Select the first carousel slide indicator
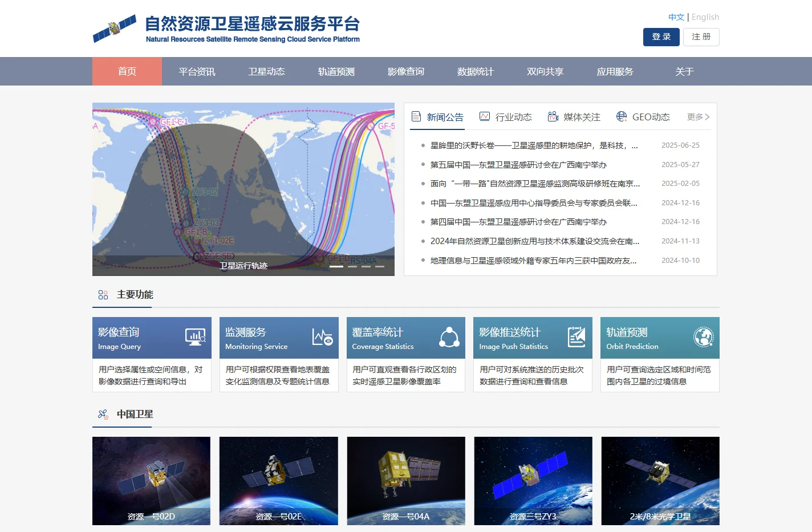 pos(336,266)
